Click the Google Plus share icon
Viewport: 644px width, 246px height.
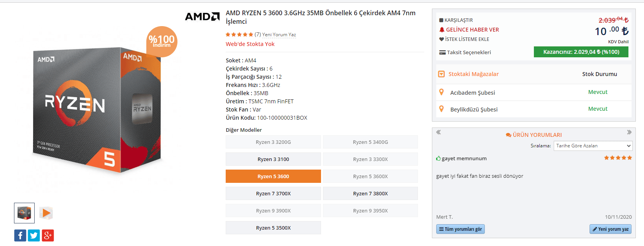(x=48, y=235)
